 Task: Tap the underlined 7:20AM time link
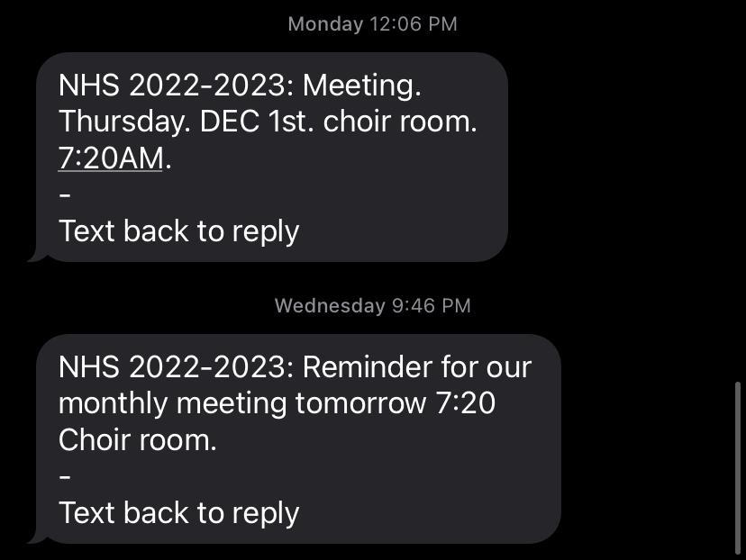pos(110,158)
